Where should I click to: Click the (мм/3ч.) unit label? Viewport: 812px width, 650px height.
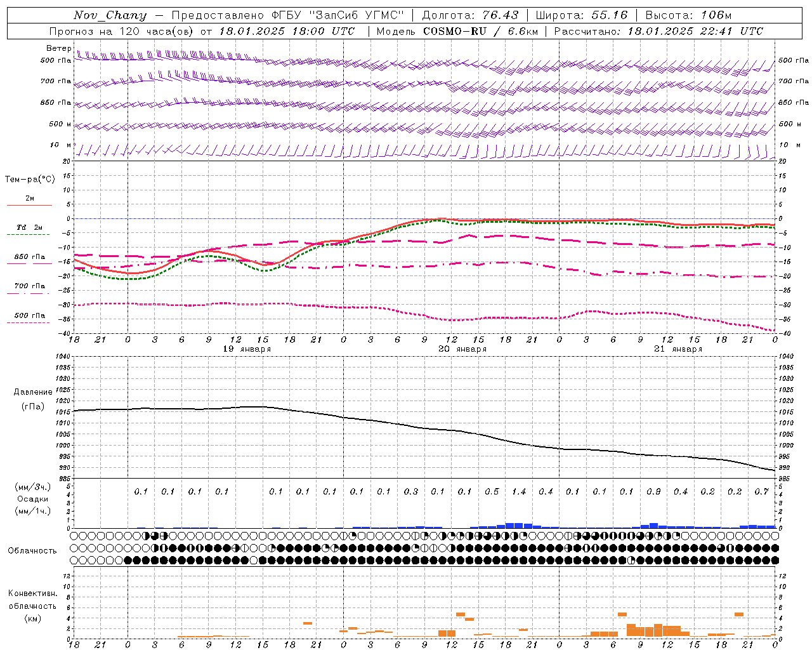coord(33,487)
